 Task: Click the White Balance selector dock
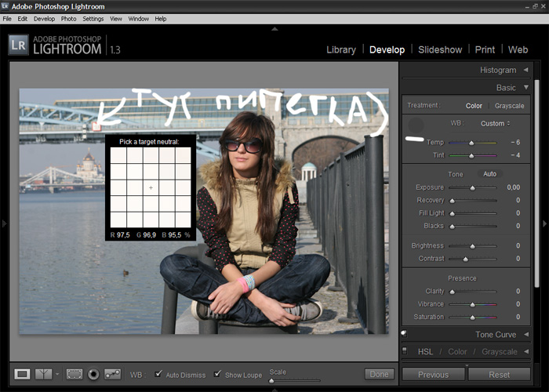[x=416, y=125]
